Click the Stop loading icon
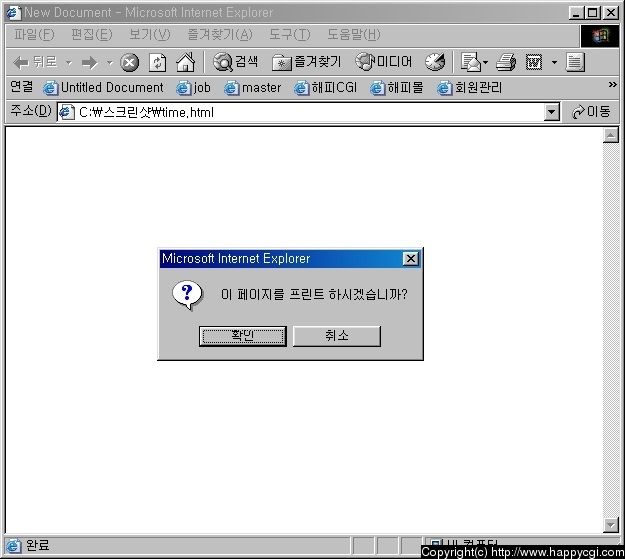 pyautogui.click(x=130, y=63)
